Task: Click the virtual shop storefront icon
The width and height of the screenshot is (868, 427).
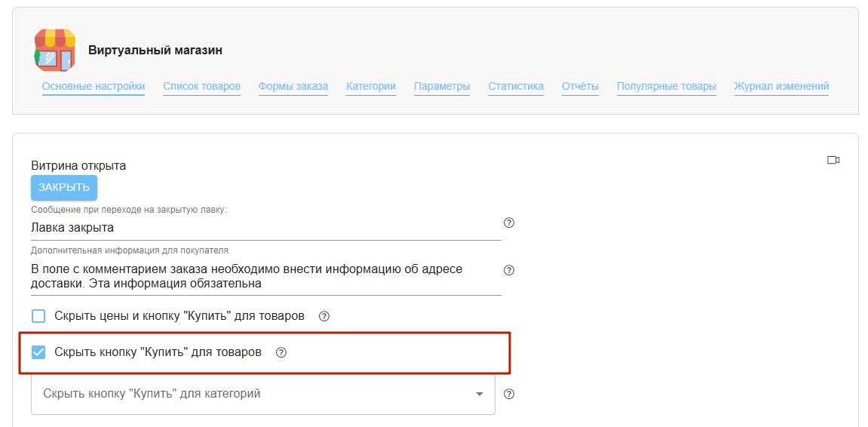Action: click(54, 50)
